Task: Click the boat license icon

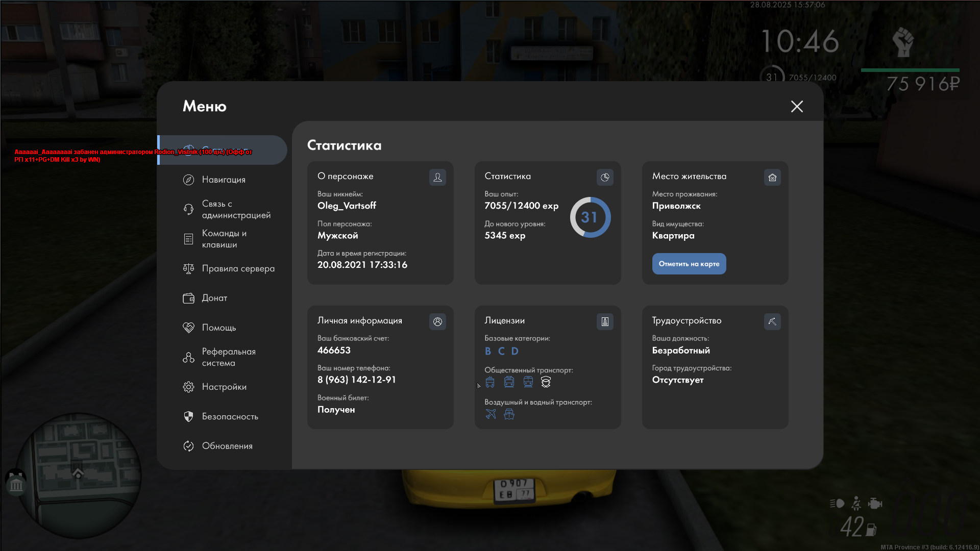Action: [509, 414]
